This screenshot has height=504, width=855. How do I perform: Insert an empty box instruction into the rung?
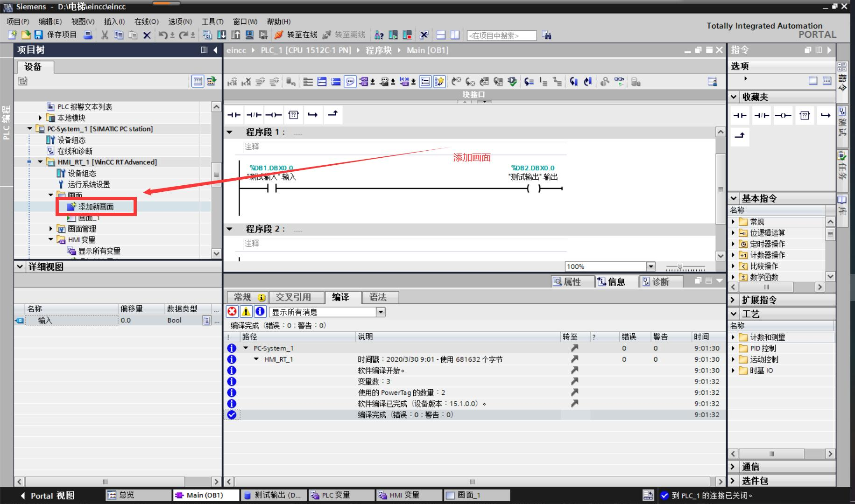pyautogui.click(x=293, y=114)
